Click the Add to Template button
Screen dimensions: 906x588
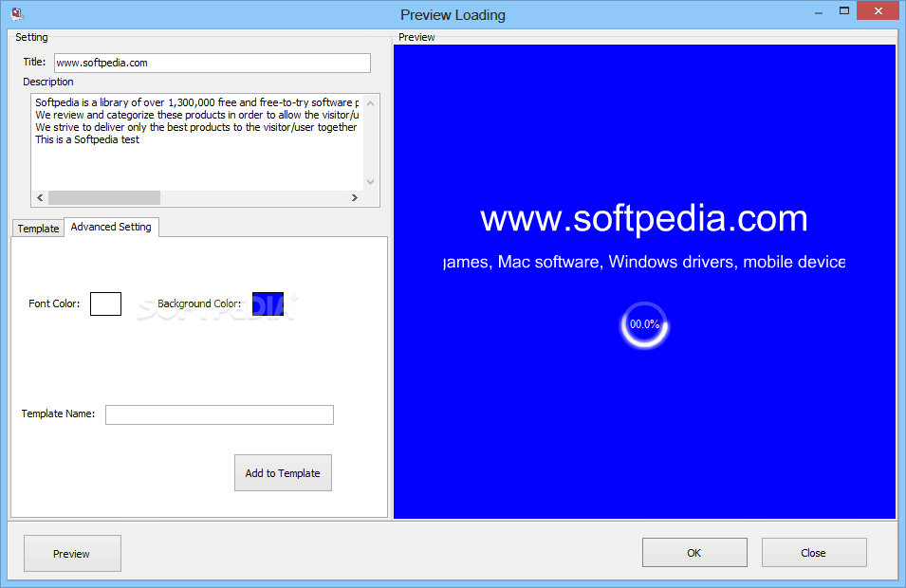click(283, 473)
